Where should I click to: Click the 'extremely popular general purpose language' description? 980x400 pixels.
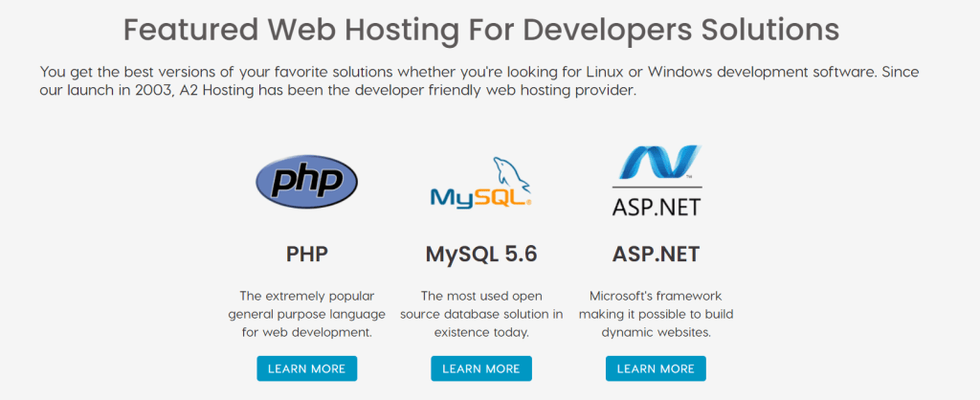coord(307,314)
